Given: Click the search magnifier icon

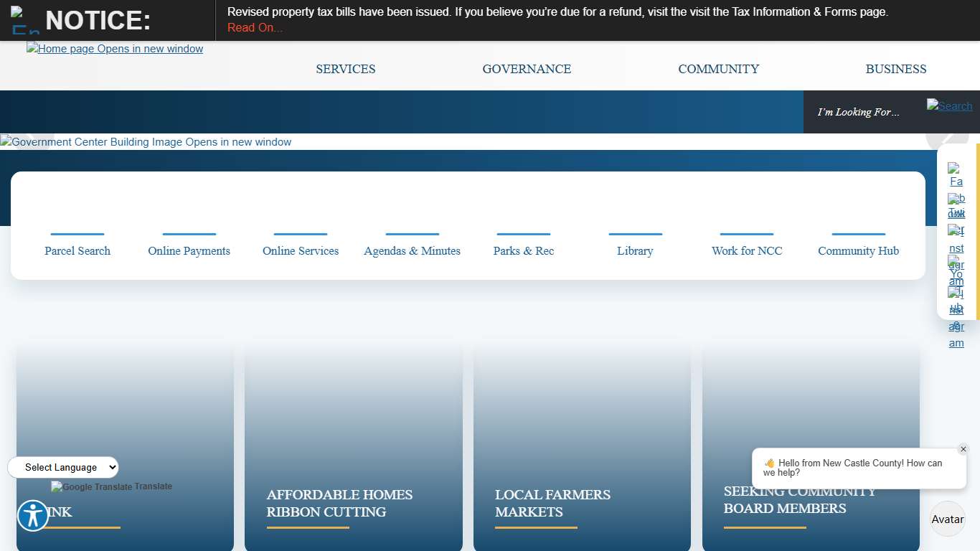Looking at the screenshot, I should (948, 105).
